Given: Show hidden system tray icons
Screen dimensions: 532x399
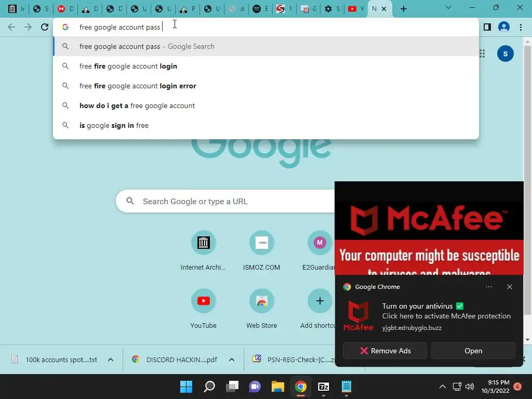Looking at the screenshot, I should [443, 387].
